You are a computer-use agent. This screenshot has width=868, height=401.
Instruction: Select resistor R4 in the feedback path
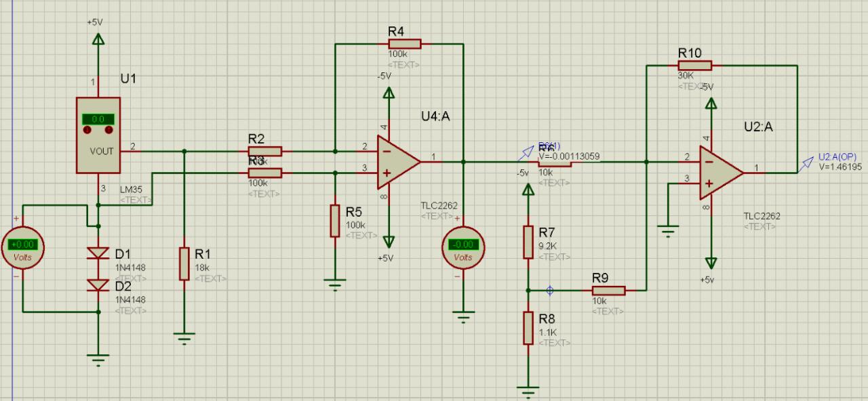[x=404, y=43]
